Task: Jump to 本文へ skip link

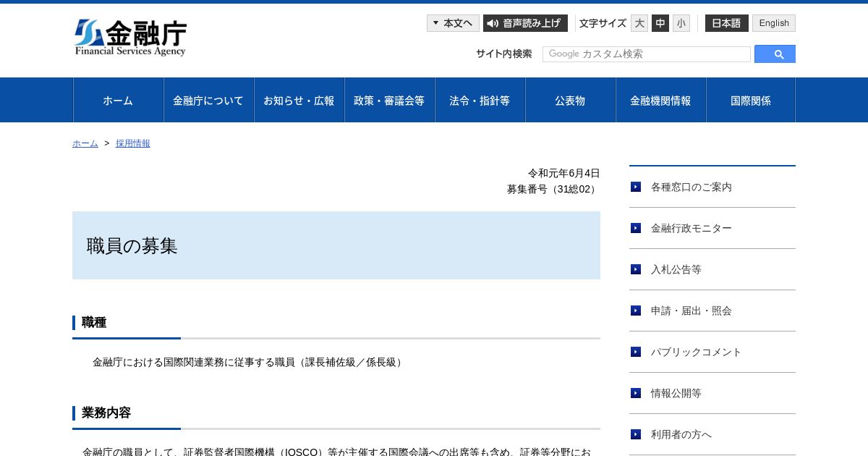Action: 453,23
